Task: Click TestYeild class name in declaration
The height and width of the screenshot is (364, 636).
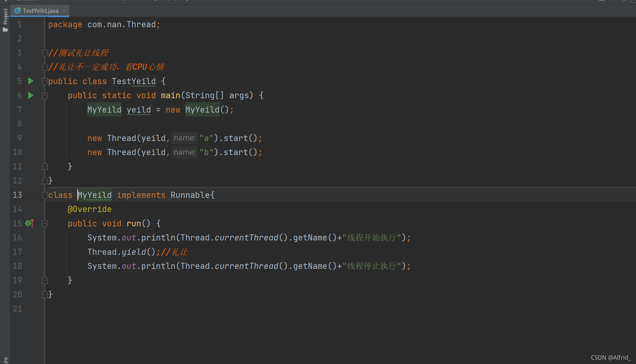Action: (x=134, y=81)
